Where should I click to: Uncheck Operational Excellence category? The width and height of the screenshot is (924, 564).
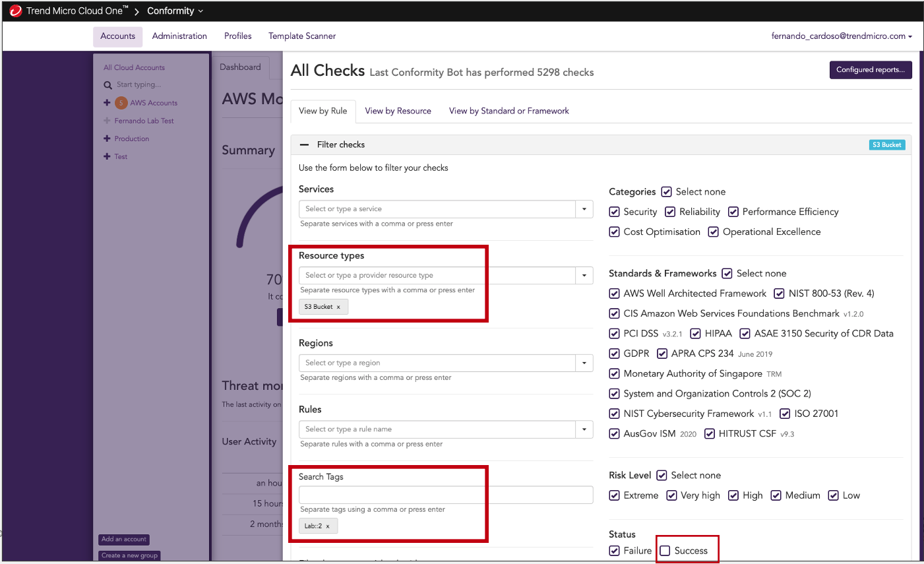[714, 232]
